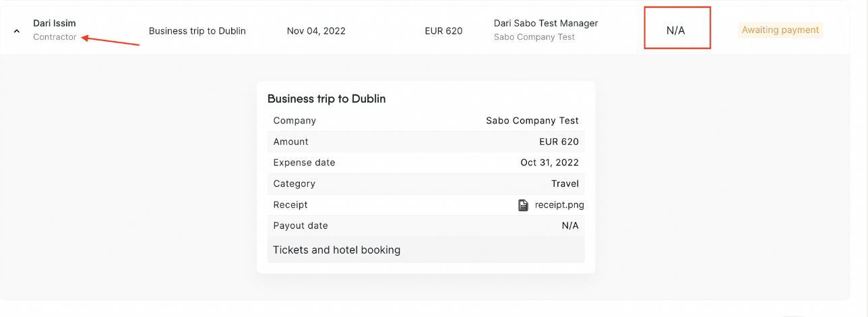Click the Payout date row label
The width and height of the screenshot is (868, 317).
pyautogui.click(x=301, y=225)
